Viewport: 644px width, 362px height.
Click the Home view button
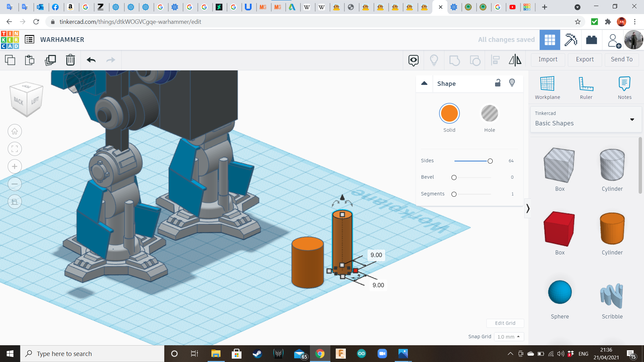[15, 131]
